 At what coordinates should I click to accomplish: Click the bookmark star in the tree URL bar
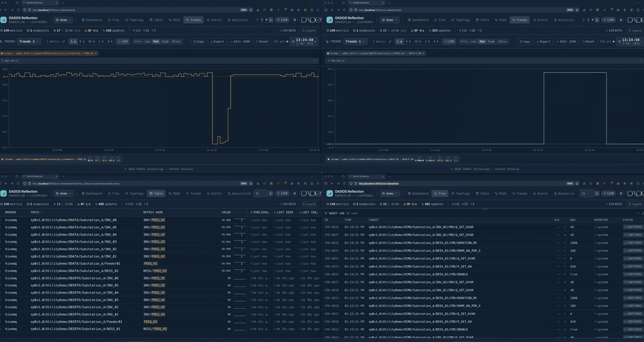tap(577, 184)
